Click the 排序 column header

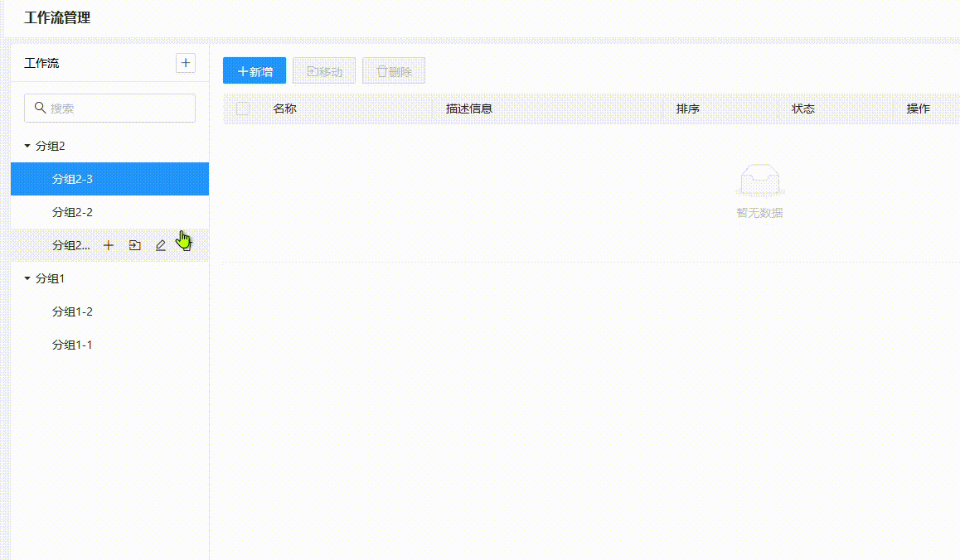tap(687, 109)
